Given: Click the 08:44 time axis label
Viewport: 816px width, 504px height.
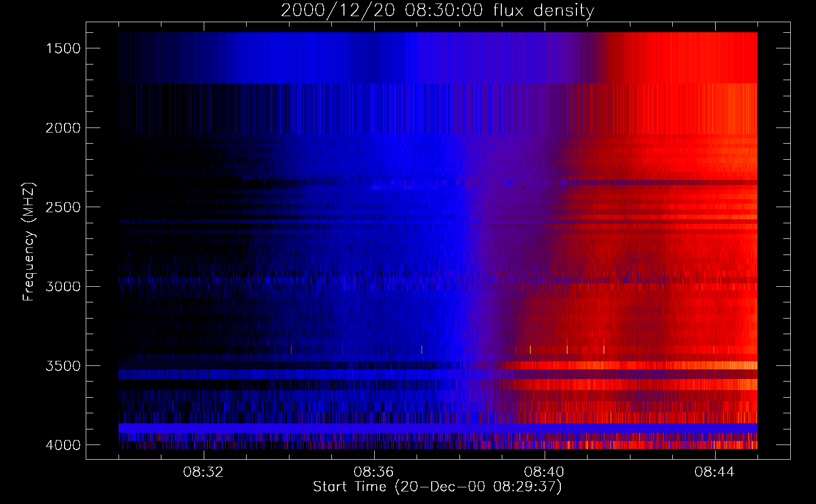Looking at the screenshot, I should pos(715,473).
